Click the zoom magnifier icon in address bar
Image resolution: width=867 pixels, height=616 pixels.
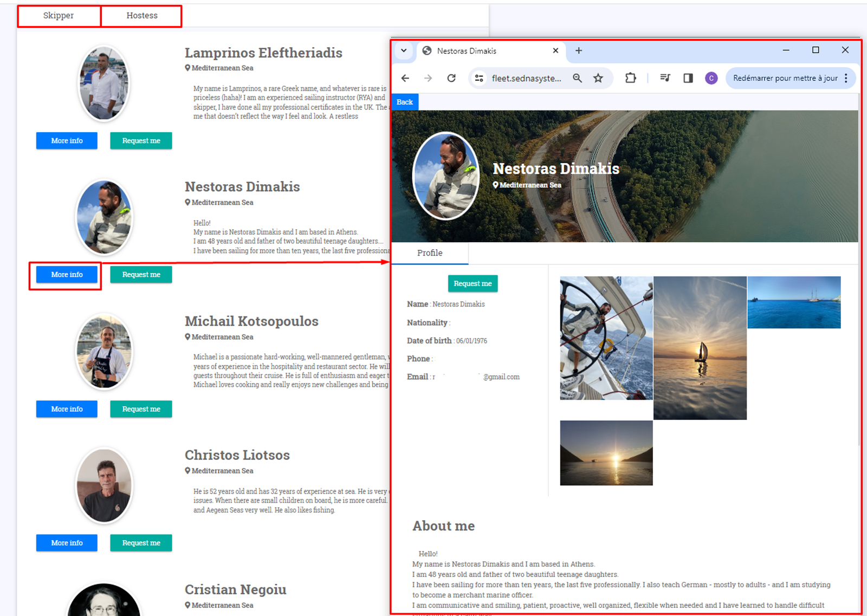click(578, 78)
